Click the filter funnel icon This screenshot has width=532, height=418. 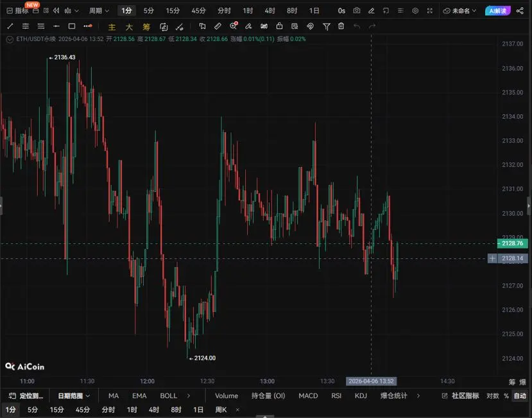[x=327, y=26]
